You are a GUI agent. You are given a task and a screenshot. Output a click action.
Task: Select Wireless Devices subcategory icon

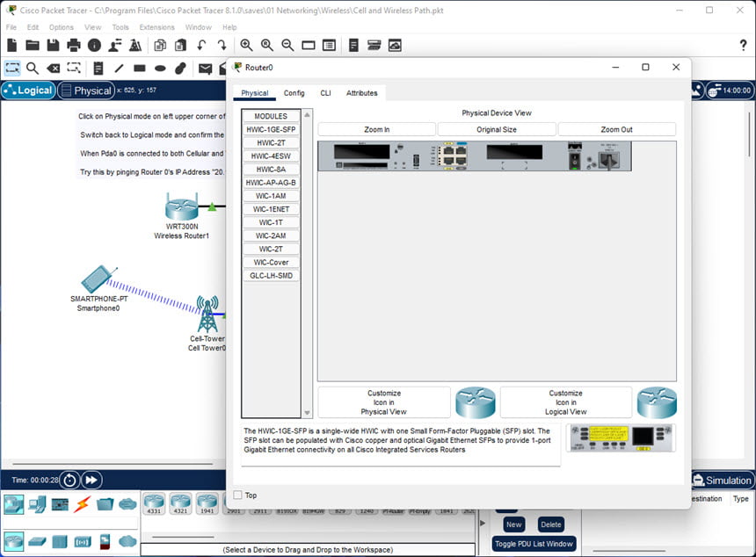coord(83,542)
